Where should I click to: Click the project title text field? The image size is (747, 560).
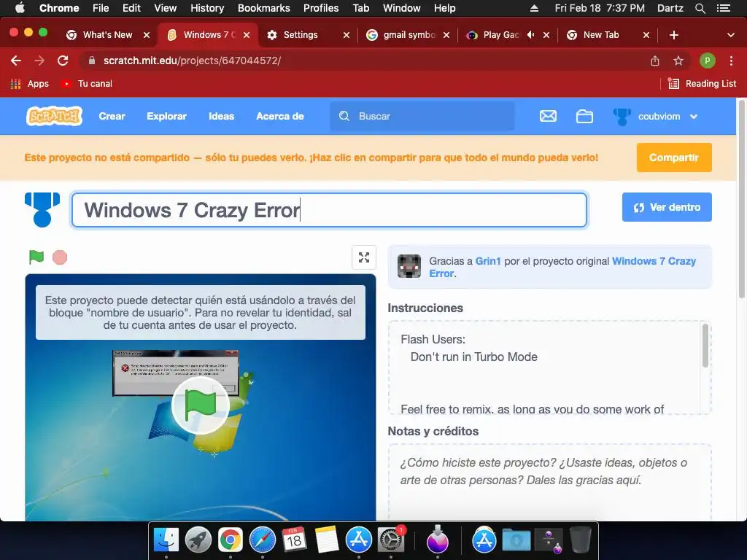(x=329, y=210)
